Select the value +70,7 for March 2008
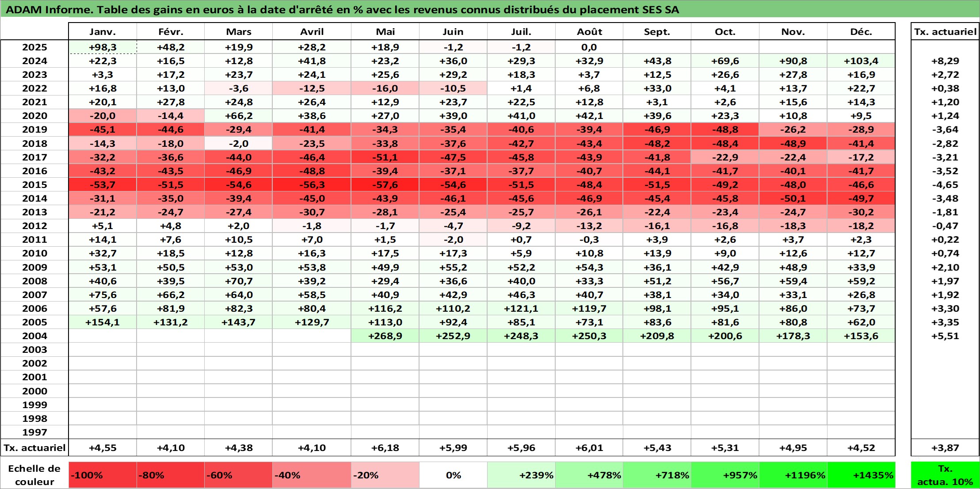 pos(239,281)
